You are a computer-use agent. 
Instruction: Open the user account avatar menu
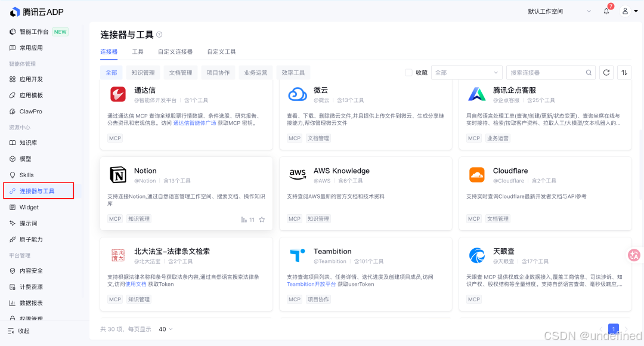[x=625, y=11]
